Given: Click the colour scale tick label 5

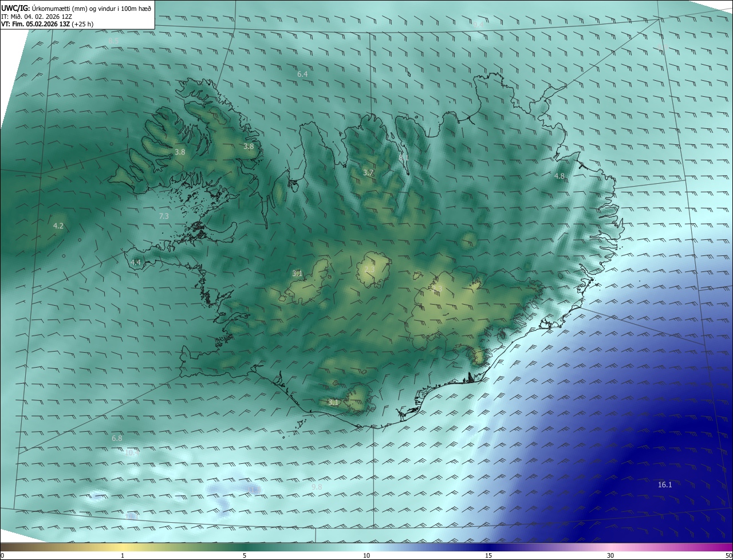Looking at the screenshot, I should (245, 556).
